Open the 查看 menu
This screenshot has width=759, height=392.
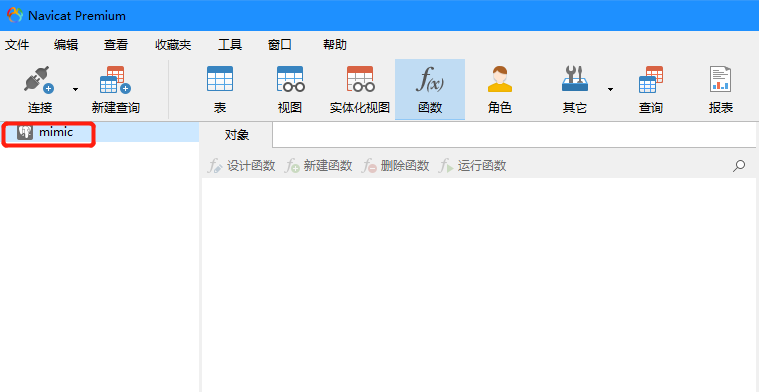coord(116,45)
